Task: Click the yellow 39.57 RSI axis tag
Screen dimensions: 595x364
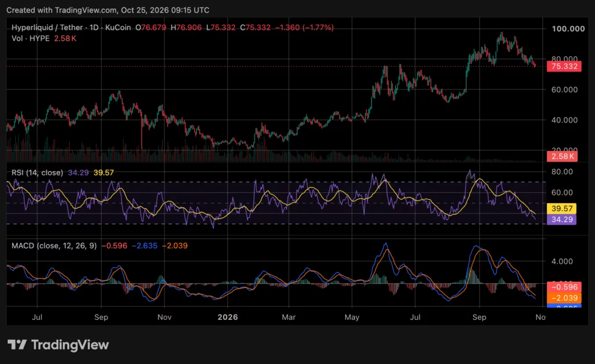Action: 562,208
